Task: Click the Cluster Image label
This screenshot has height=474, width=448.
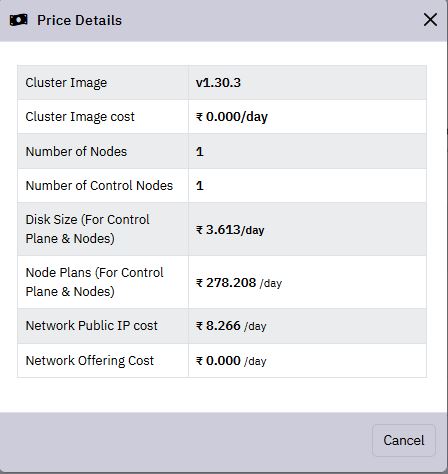Action: pyautogui.click(x=66, y=83)
